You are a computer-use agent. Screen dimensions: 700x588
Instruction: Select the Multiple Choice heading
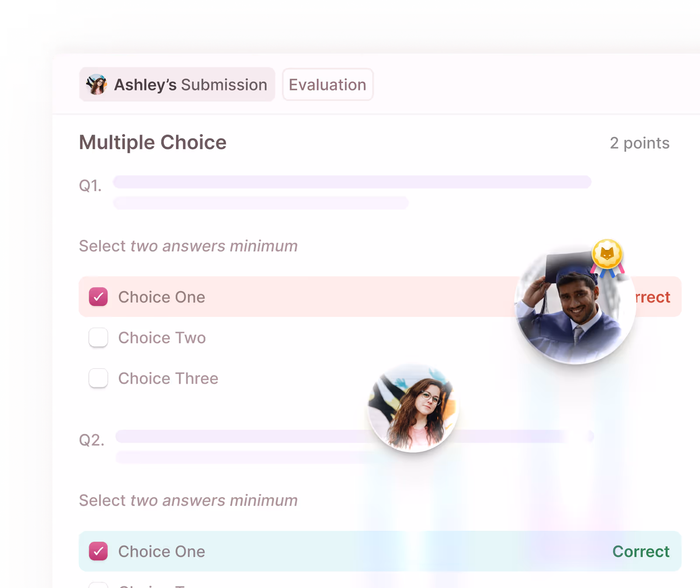(x=153, y=143)
